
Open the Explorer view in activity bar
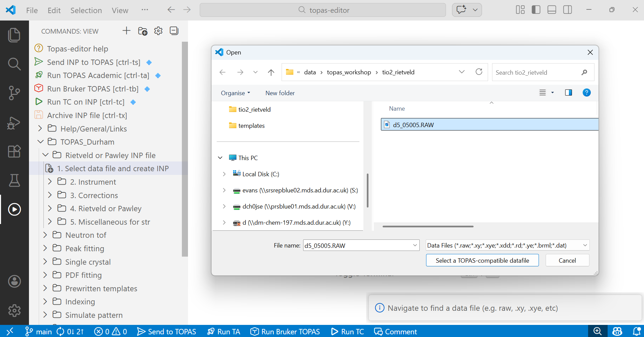tap(14, 35)
